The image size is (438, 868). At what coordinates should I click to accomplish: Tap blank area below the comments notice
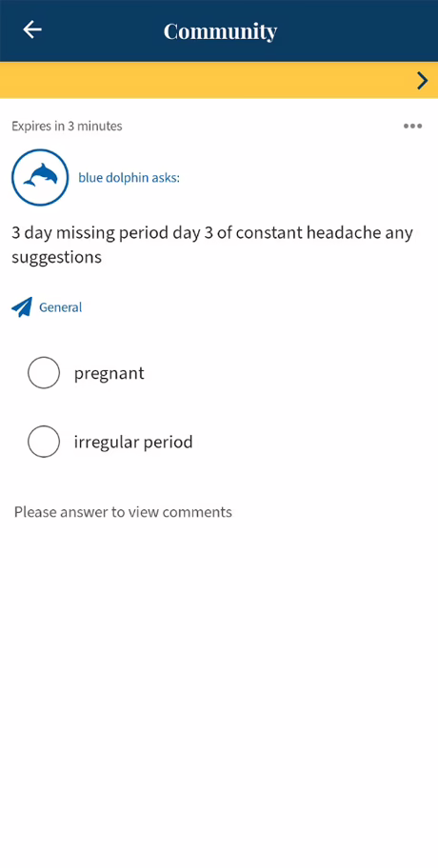(x=219, y=692)
